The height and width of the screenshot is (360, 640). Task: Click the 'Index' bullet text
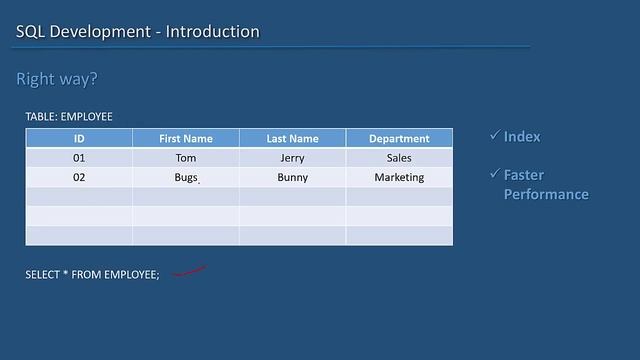tap(522, 137)
